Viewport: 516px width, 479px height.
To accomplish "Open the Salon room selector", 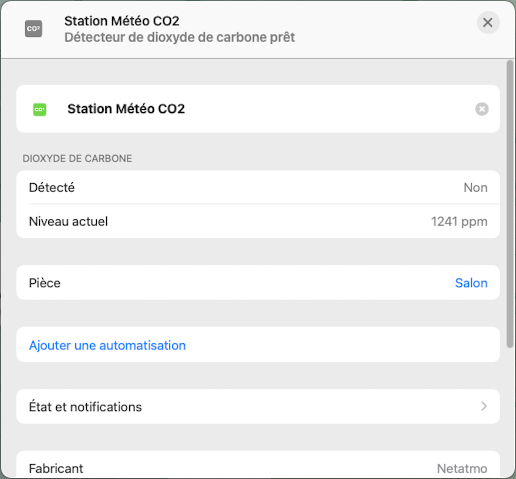I will [x=471, y=283].
